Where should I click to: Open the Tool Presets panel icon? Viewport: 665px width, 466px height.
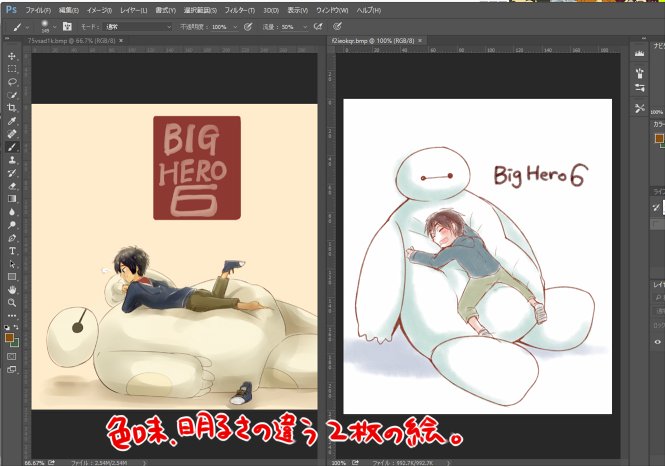tap(640, 108)
